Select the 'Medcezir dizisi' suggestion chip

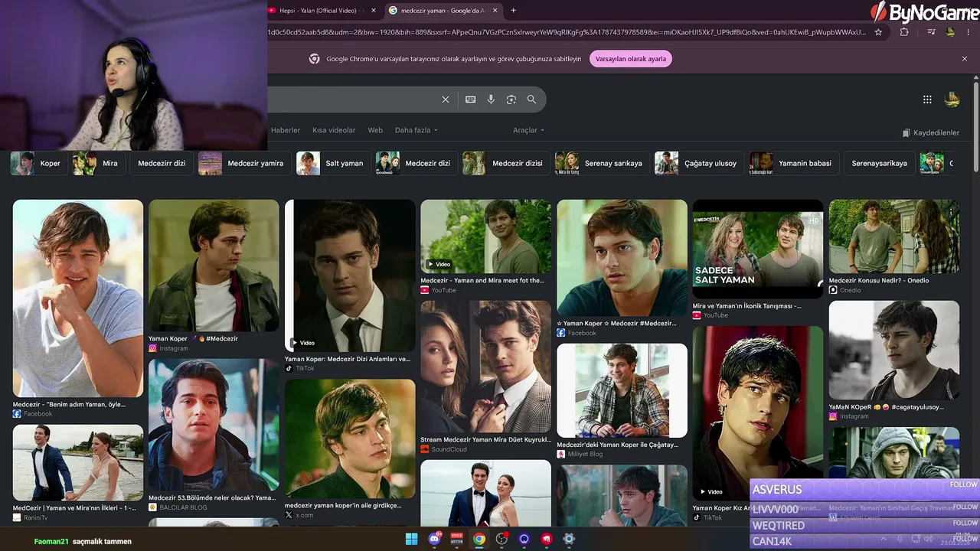pyautogui.click(x=506, y=163)
